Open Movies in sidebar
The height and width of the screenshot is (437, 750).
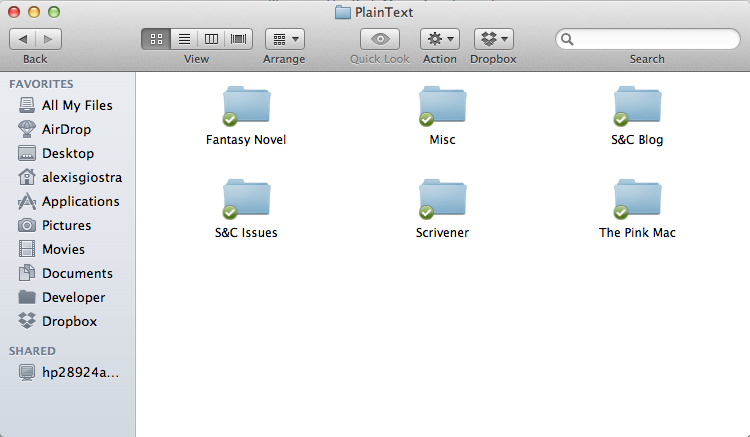[x=67, y=249]
